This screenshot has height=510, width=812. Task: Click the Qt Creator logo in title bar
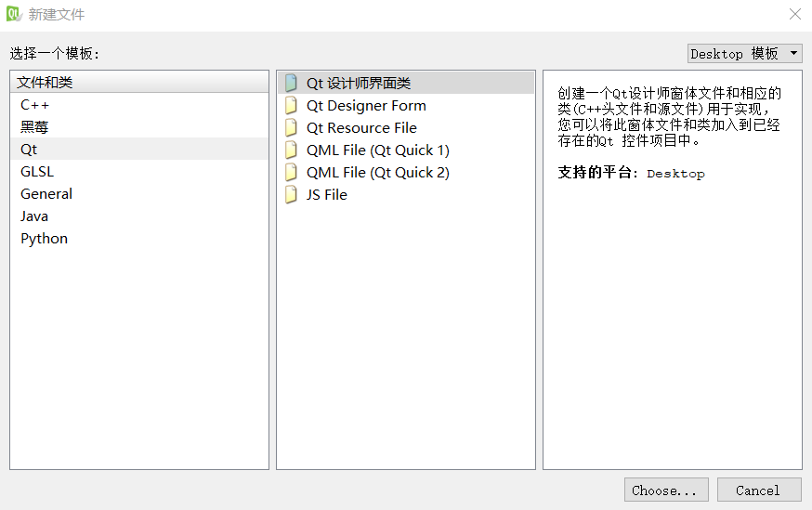[14, 14]
